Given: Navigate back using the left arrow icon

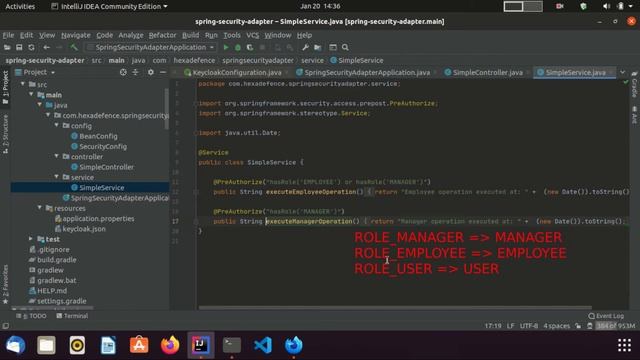Looking at the screenshot, I should (47, 47).
